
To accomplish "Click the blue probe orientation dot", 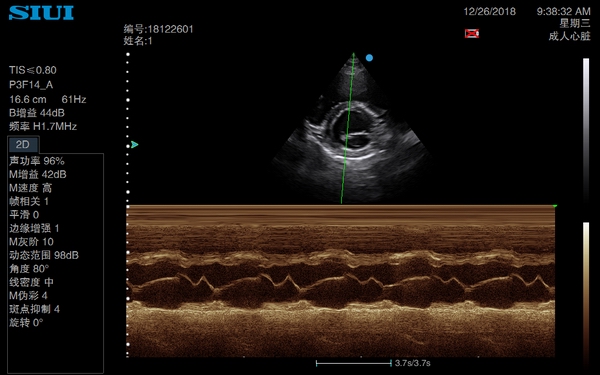I will point(369,58).
